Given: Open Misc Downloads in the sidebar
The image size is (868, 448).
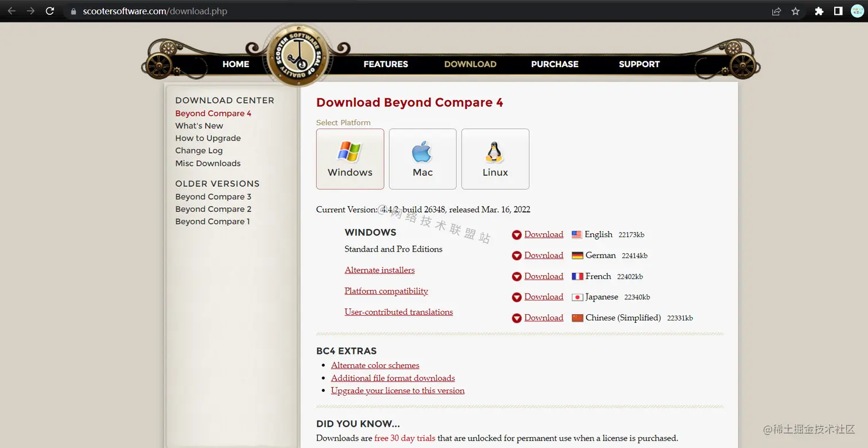Looking at the screenshot, I should tap(208, 163).
